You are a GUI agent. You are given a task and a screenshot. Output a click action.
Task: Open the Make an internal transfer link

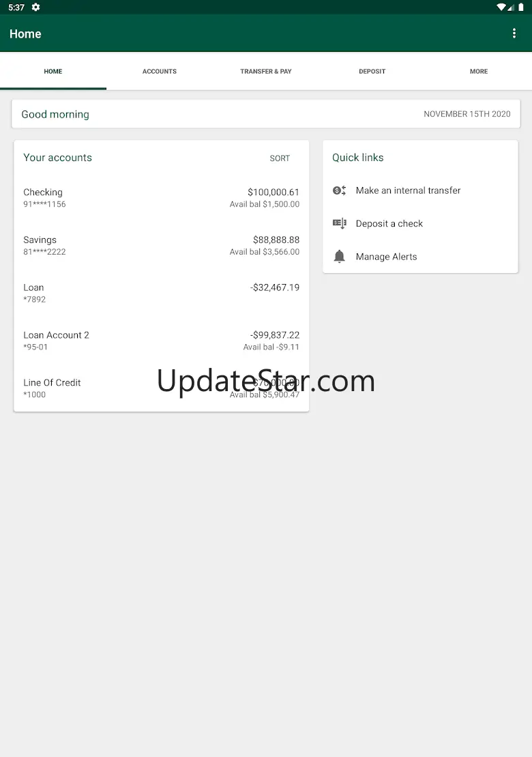408,190
